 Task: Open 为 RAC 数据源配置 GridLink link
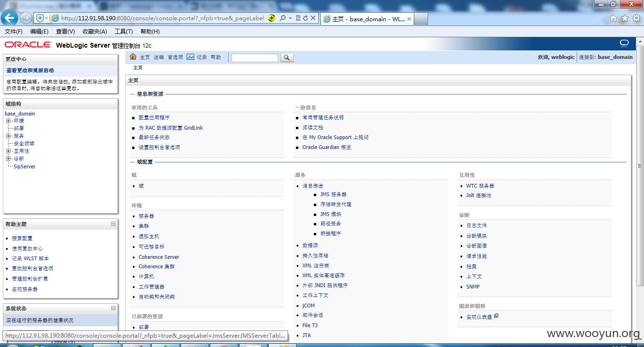click(171, 128)
